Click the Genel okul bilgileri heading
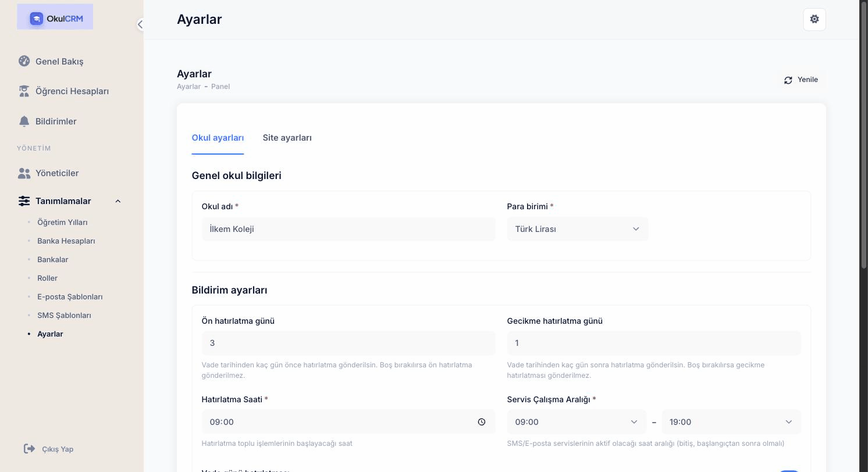 (x=237, y=175)
